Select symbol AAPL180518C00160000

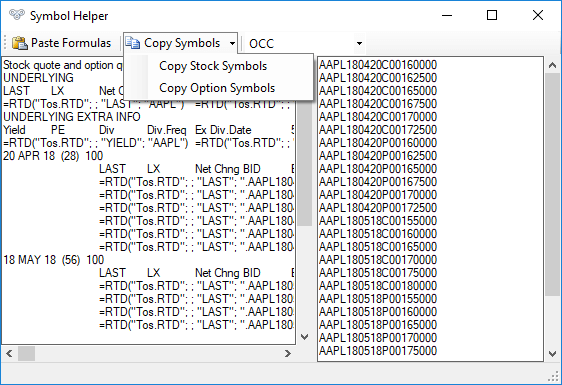click(378, 234)
